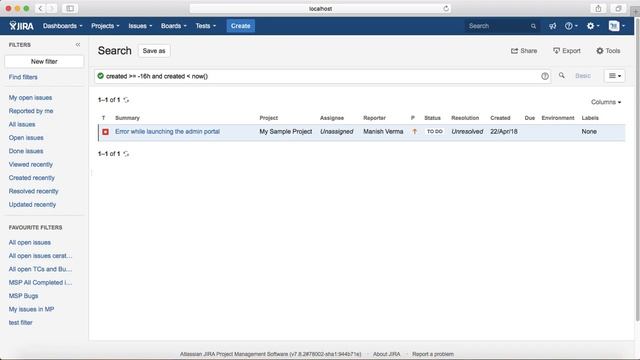Select Updated recently filter
Viewport: 640px width, 360px height.
point(32,204)
